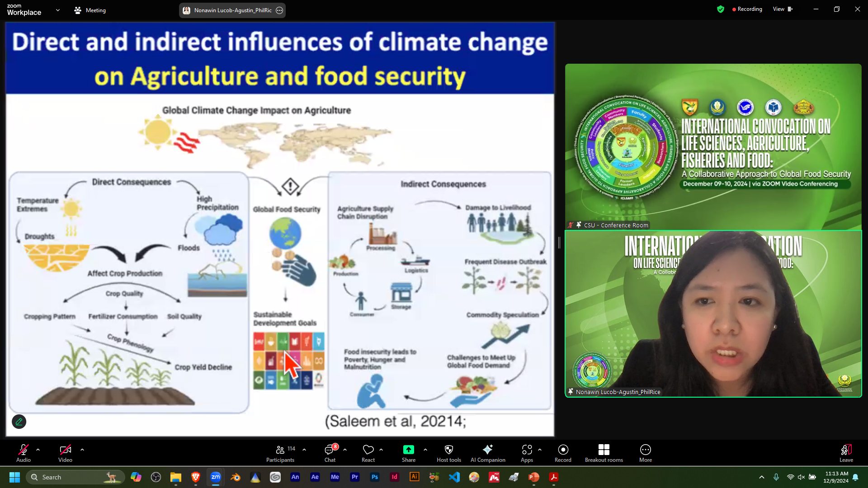Click the Leave meeting button
The image size is (868, 488).
click(846, 453)
